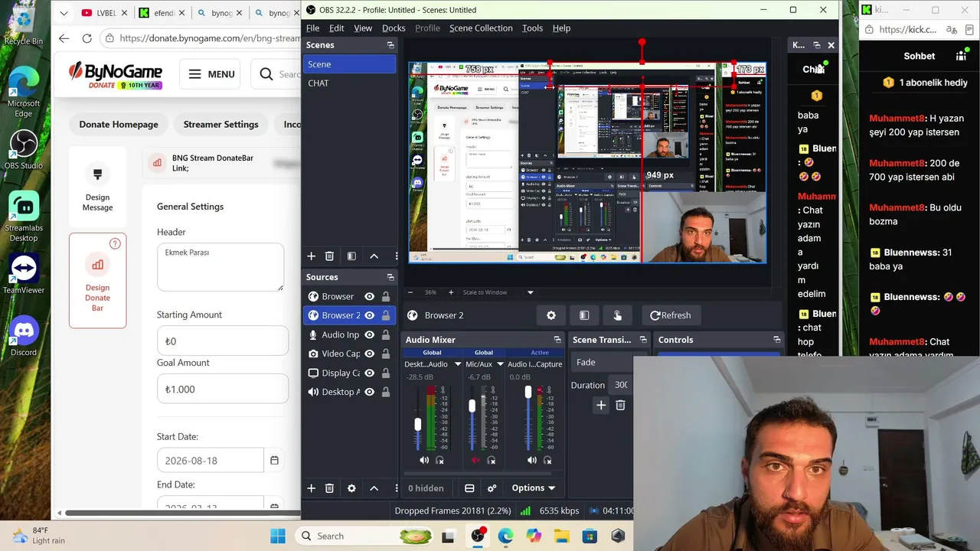
Task: Open File Explorer from the taskbar
Action: 561,536
